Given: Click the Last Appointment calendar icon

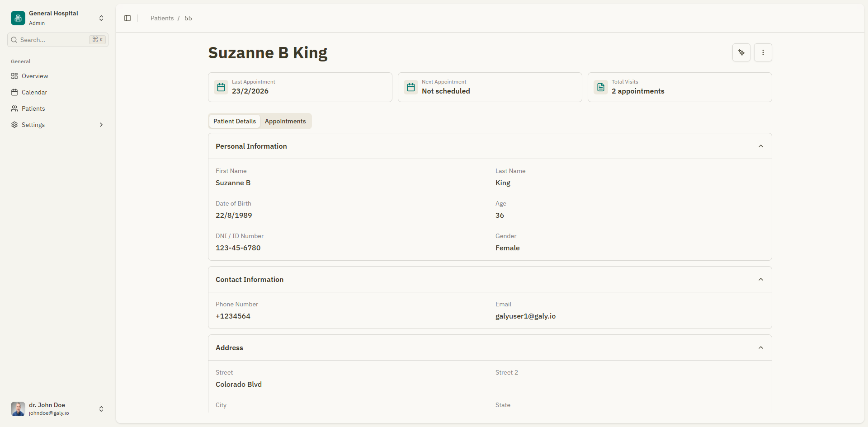Looking at the screenshot, I should [x=221, y=87].
